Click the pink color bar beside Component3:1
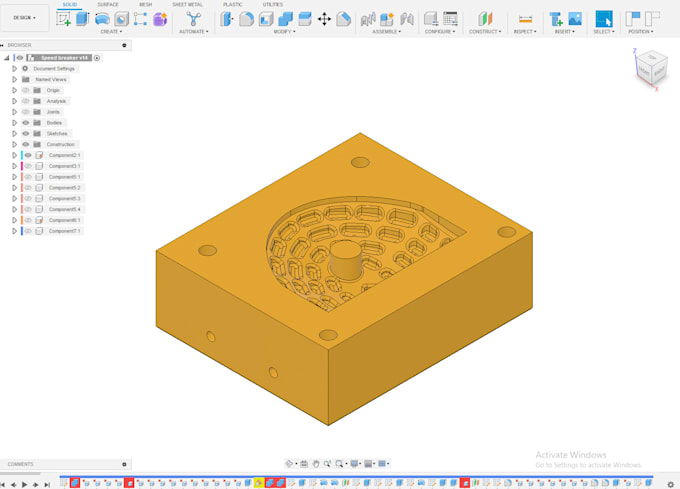 tap(22, 166)
